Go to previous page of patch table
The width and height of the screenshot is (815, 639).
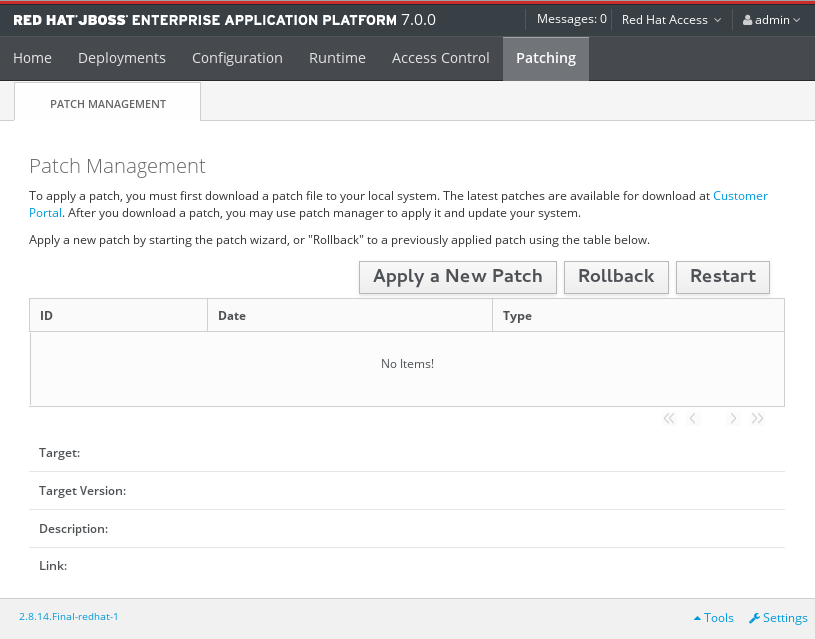pos(693,419)
